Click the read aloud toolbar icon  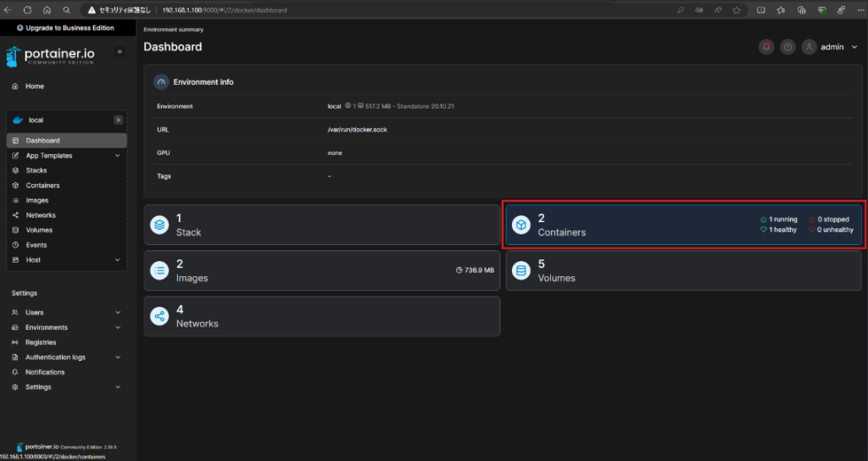pyautogui.click(x=718, y=10)
